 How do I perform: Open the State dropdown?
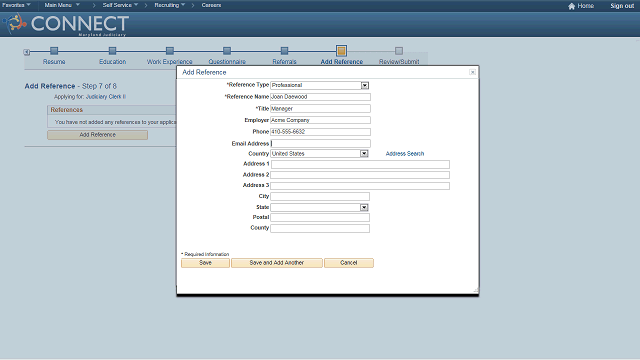click(364, 207)
